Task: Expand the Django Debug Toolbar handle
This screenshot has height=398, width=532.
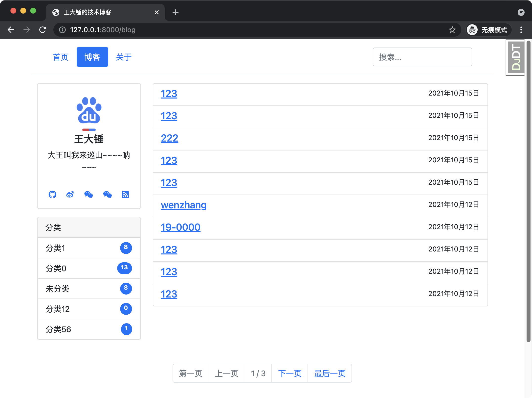Action: point(516,57)
